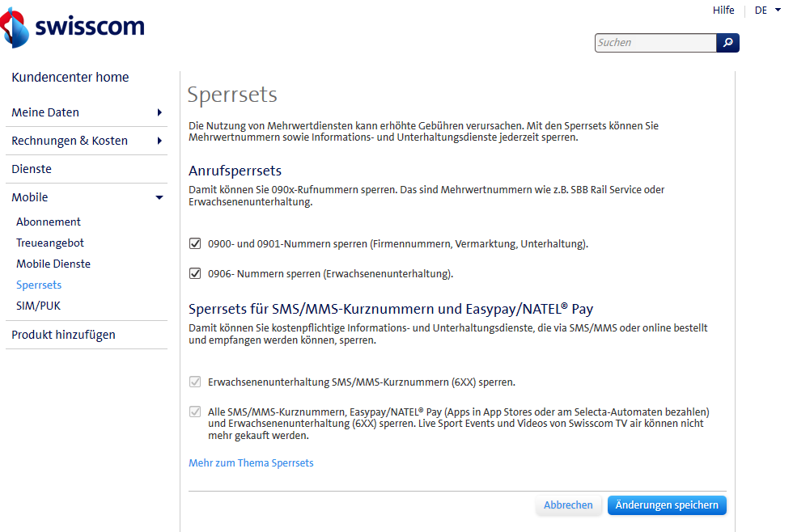Screen dimensions: 793x532
Task: Click Änderungen speichern button
Action: (667, 505)
